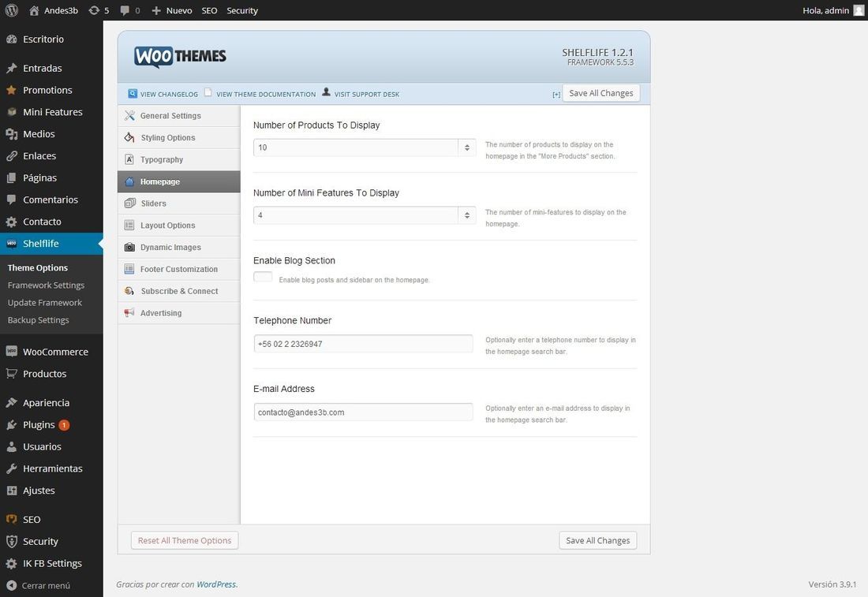
Task: Click the updates icon showing 5
Action: coord(94,10)
